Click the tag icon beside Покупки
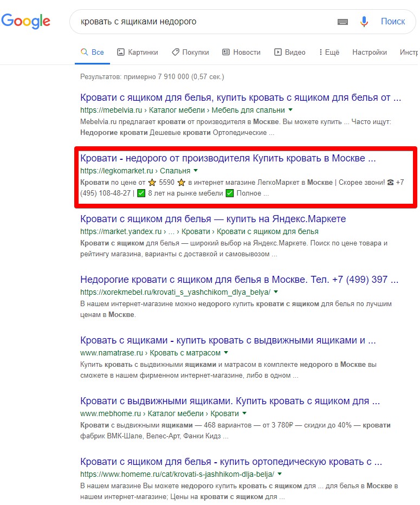Screen dimensions: 420x505 coord(176,52)
